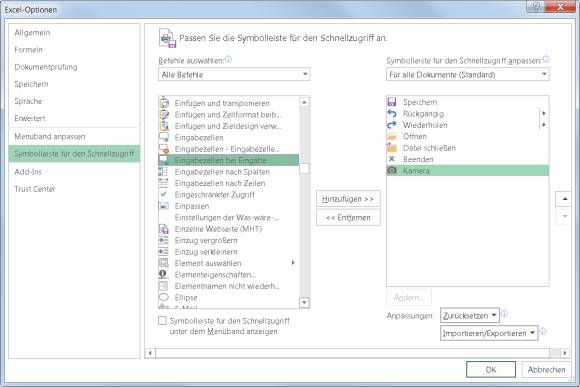
Task: Click the Eingeschränkter Zugriff checkmark icon
Action: (x=163, y=194)
